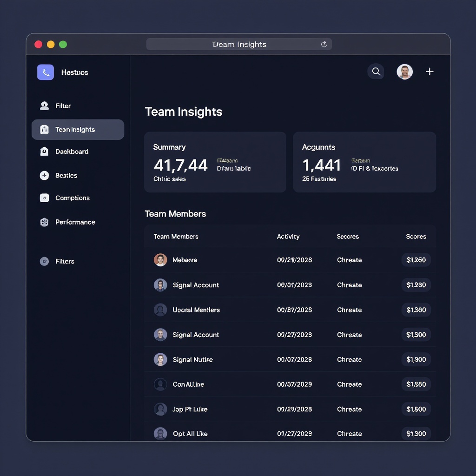The width and height of the screenshot is (476, 476).
Task: Reload using the title bar refresh icon
Action: click(324, 44)
